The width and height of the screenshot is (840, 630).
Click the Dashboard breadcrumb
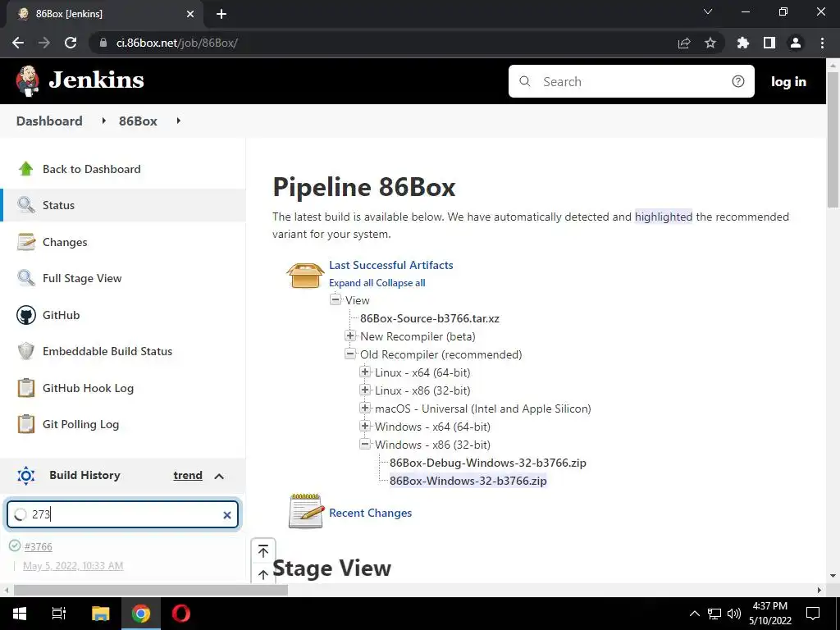[49, 121]
